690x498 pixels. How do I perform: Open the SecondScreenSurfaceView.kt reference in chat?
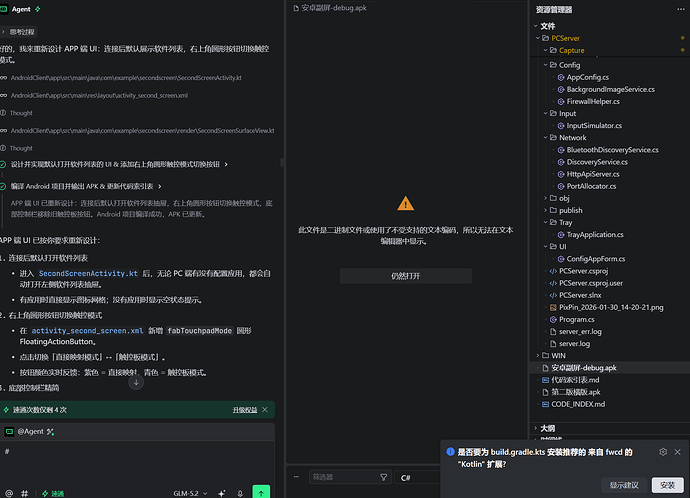click(142, 131)
